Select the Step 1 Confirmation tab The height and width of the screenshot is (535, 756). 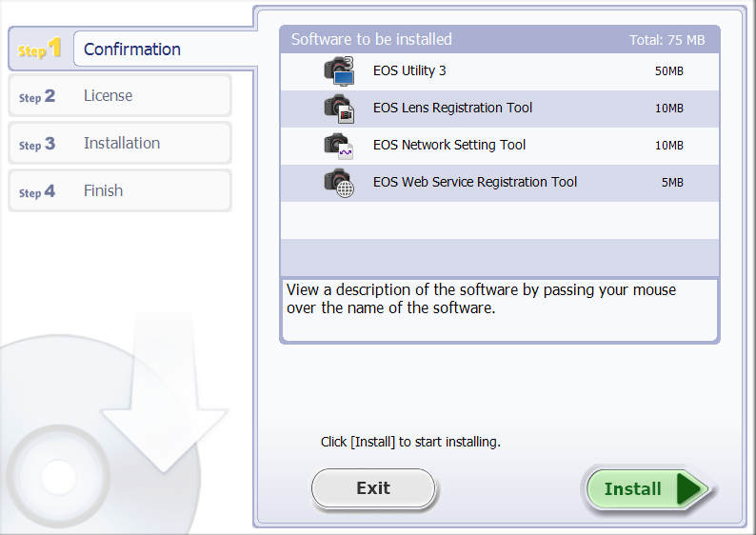pos(131,50)
